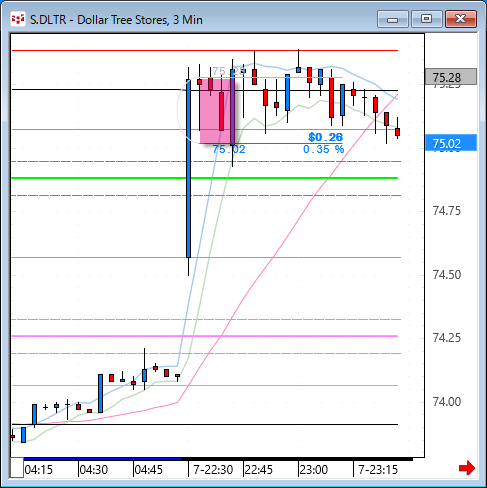Click the tall blue breakout candle
The image size is (487, 488).
point(188,168)
